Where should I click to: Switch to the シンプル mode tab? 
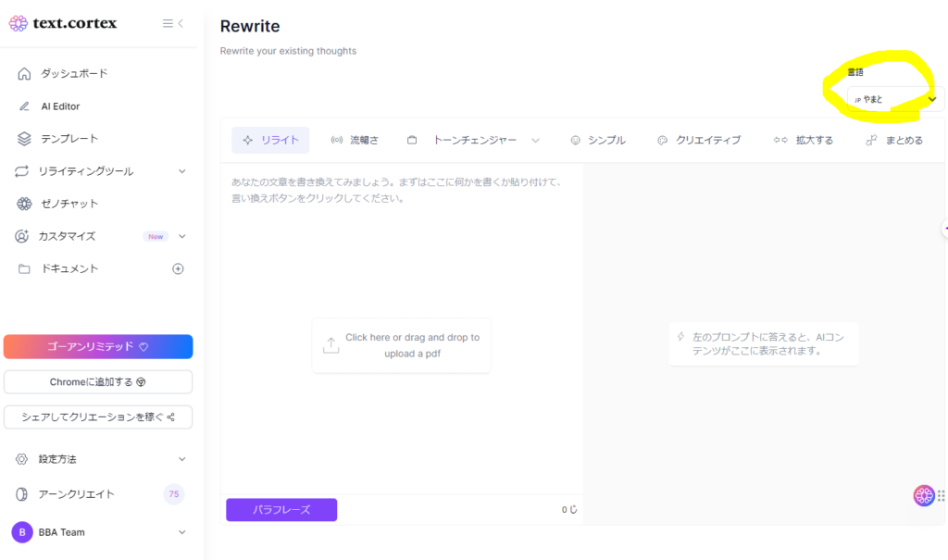pos(598,141)
